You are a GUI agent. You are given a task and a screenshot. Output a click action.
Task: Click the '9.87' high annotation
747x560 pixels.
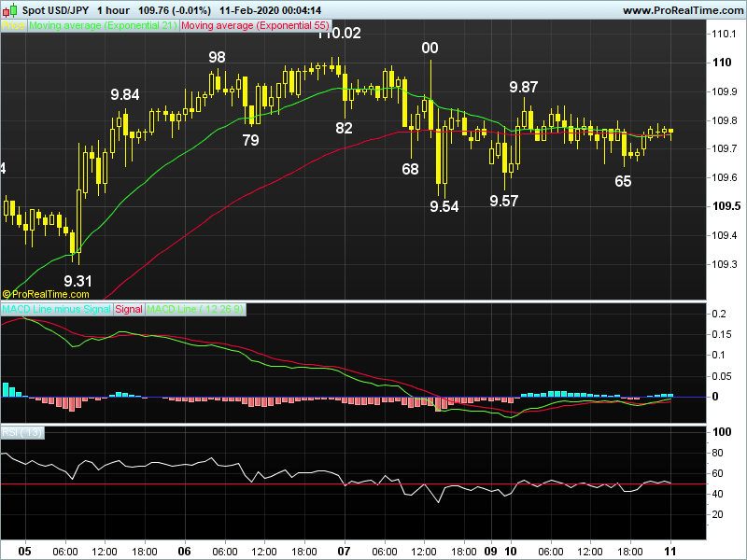point(524,87)
